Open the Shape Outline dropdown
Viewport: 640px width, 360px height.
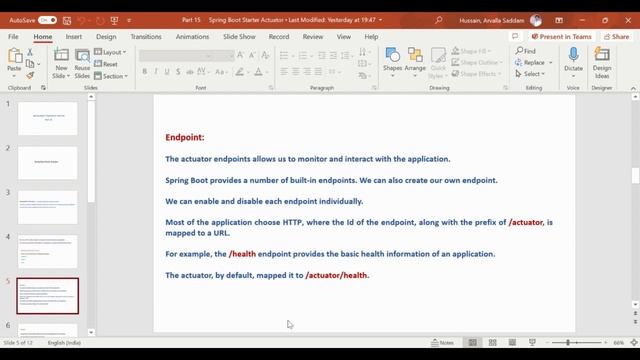(x=477, y=62)
